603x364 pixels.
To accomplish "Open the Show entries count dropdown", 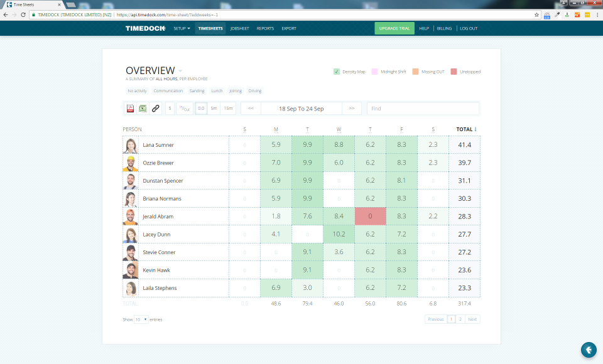I will point(141,319).
